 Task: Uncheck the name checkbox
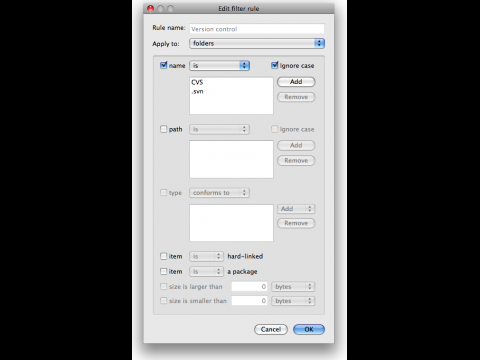pos(163,65)
